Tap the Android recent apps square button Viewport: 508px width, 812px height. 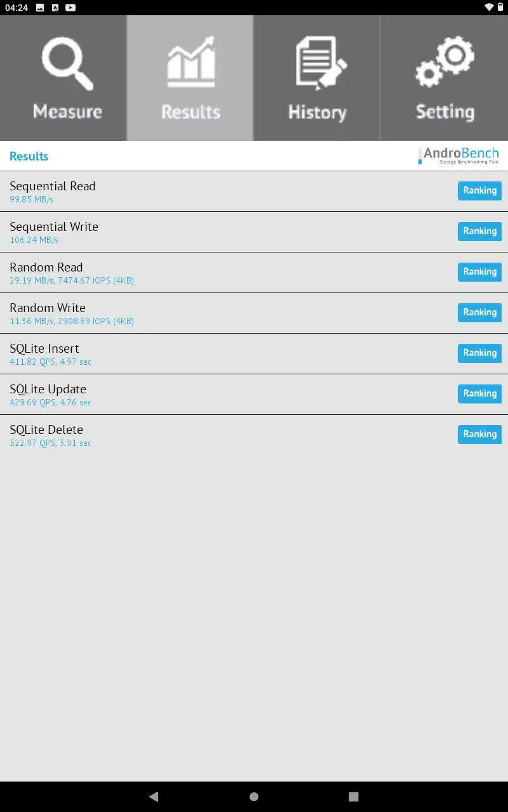pos(354,797)
